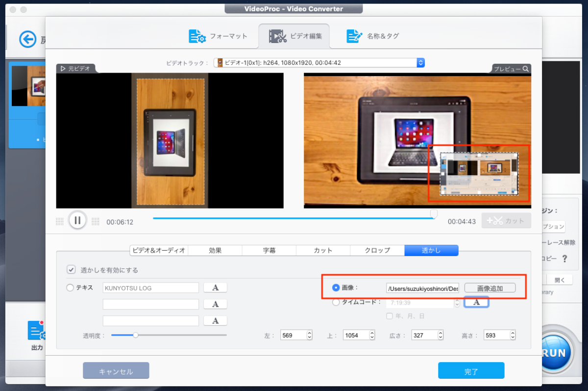Open the 名称＆タグ tab
Screen dimensions: 588x391
point(373,36)
